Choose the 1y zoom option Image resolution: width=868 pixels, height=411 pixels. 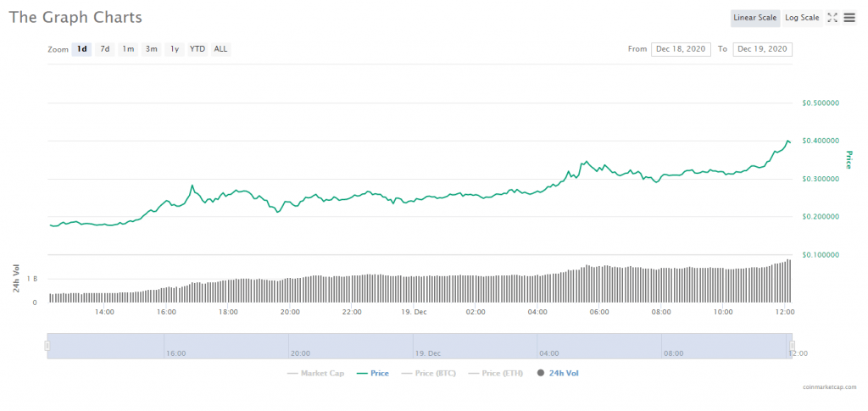pos(175,49)
